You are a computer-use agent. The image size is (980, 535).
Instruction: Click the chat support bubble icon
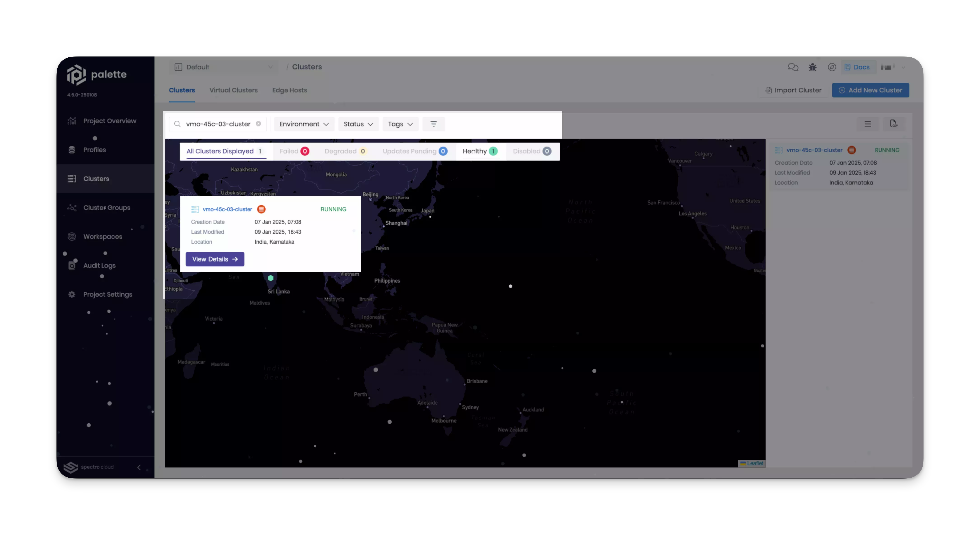[x=793, y=67]
